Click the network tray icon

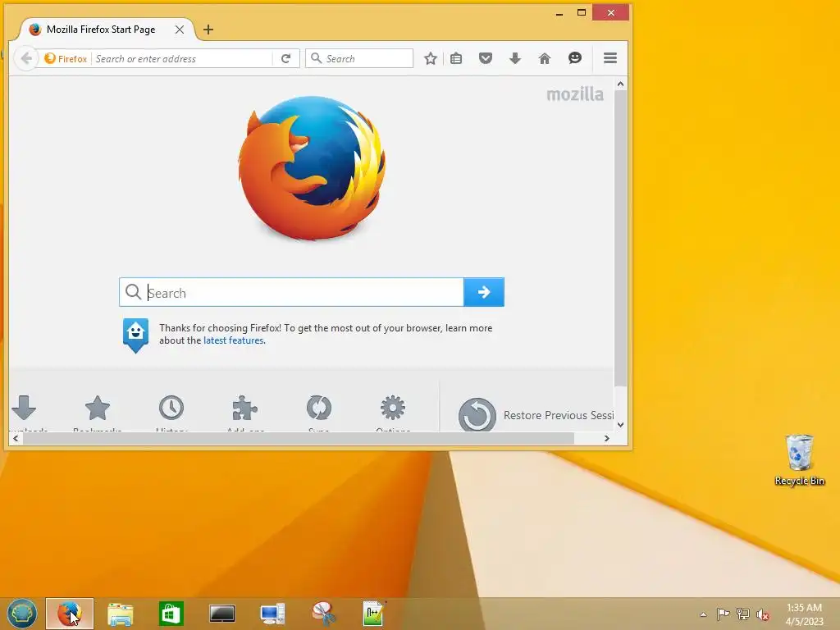[743, 614]
